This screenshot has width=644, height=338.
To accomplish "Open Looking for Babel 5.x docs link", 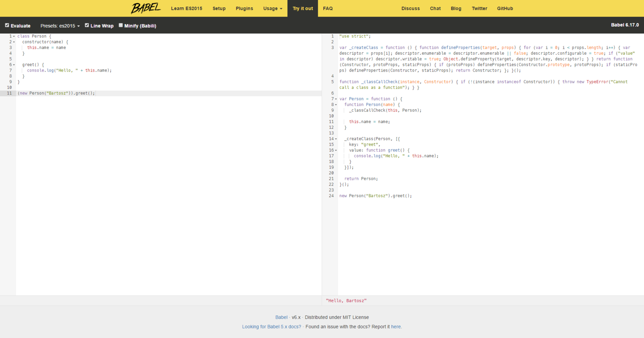I will (x=272, y=327).
